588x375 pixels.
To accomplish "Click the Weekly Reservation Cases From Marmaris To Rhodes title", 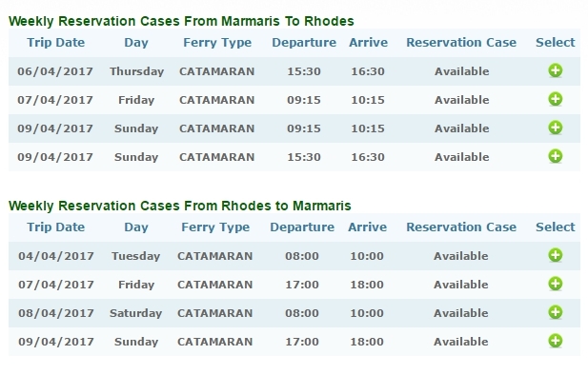I will click(181, 21).
